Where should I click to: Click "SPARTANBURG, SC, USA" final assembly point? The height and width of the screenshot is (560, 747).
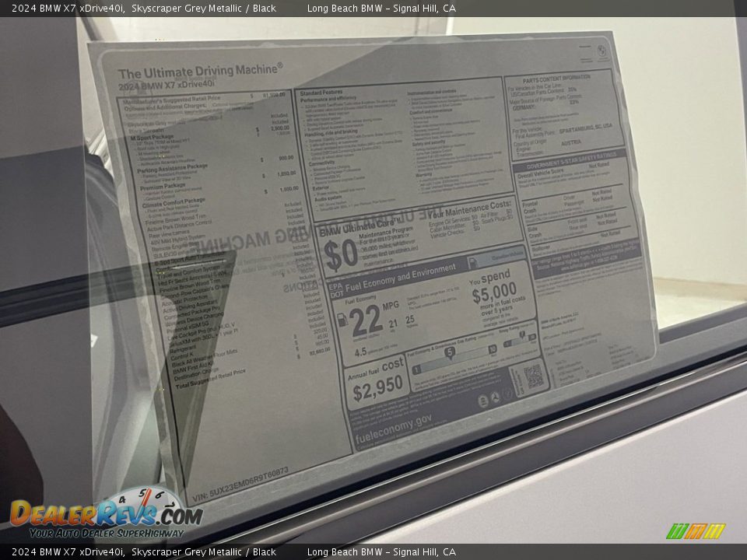pos(586,128)
